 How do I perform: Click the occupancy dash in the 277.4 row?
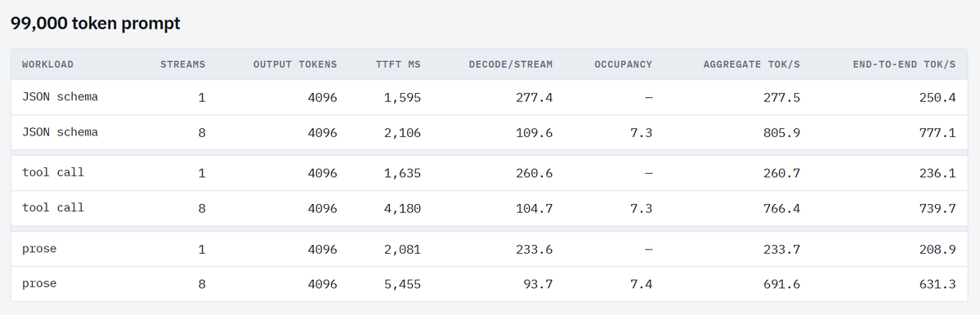[649, 98]
